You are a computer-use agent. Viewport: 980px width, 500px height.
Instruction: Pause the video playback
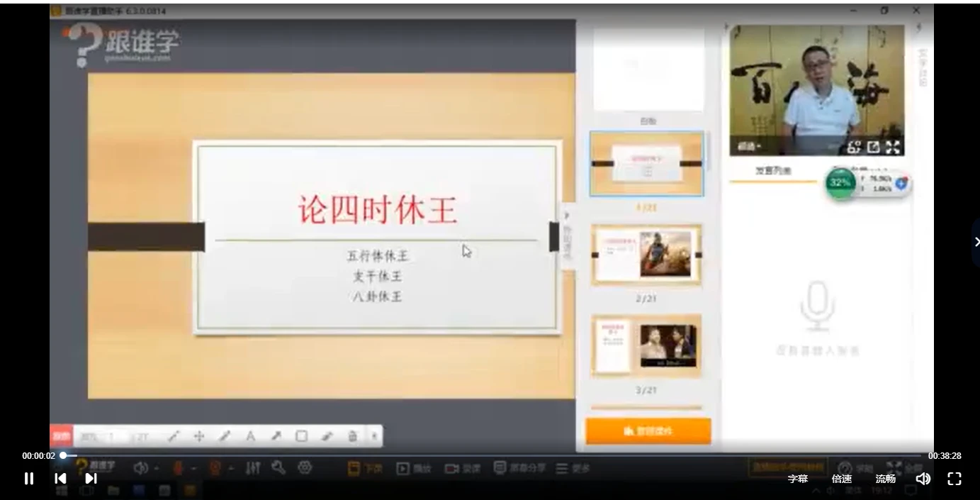pos(29,479)
